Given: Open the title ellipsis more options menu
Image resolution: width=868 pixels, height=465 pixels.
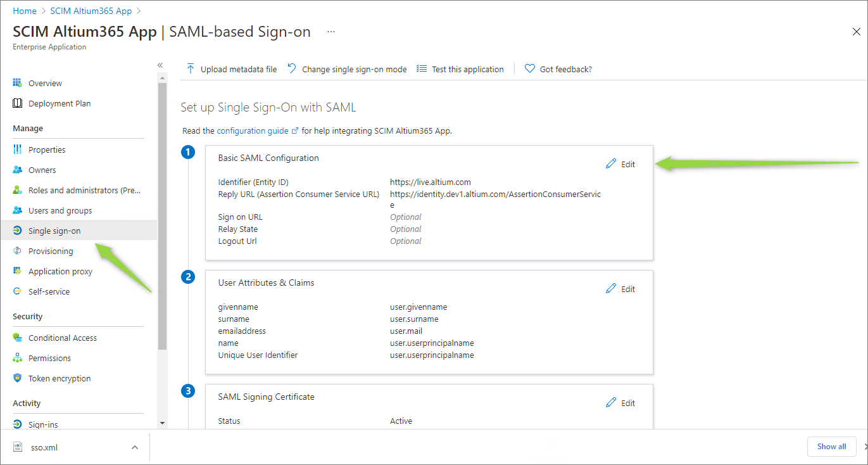Looking at the screenshot, I should [331, 32].
